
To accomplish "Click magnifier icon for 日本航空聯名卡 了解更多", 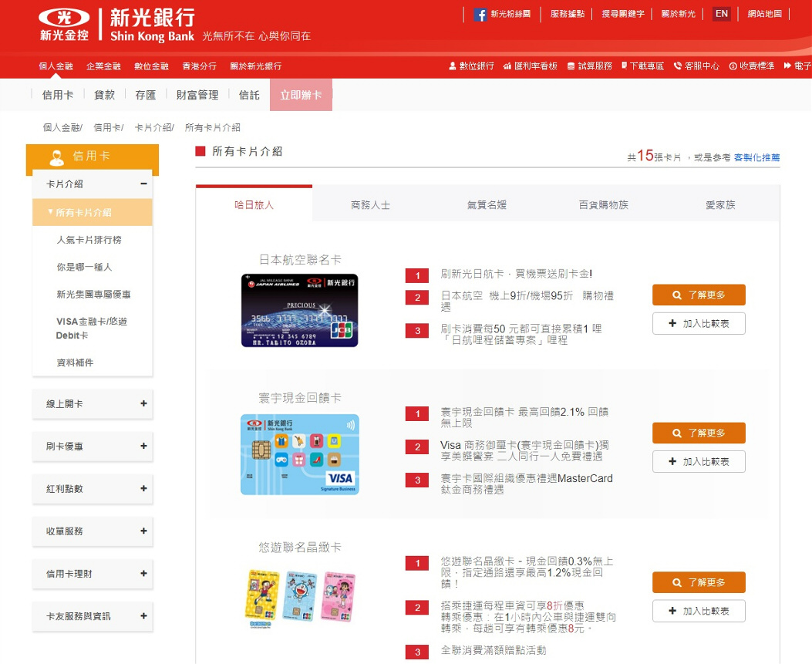I will click(x=676, y=295).
